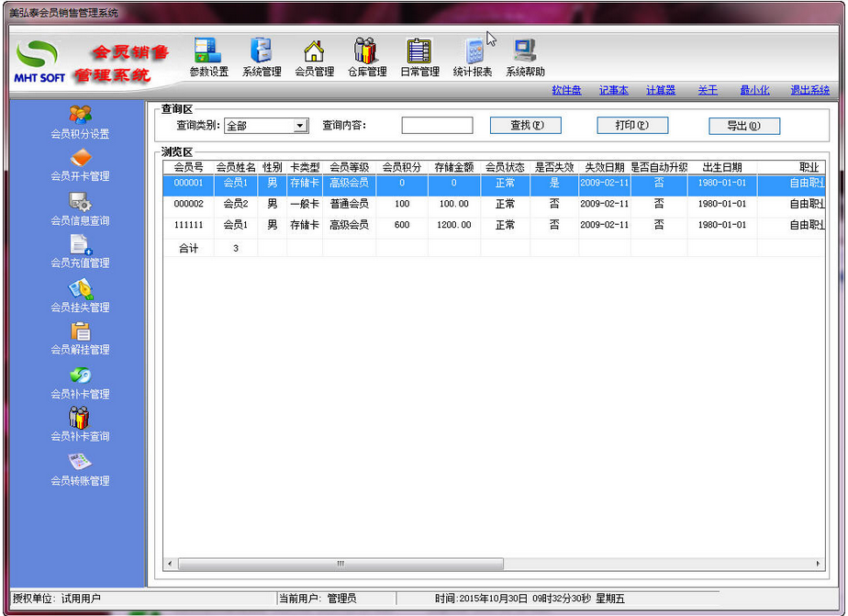
Task: Open the 记事本 link
Action: click(613, 90)
